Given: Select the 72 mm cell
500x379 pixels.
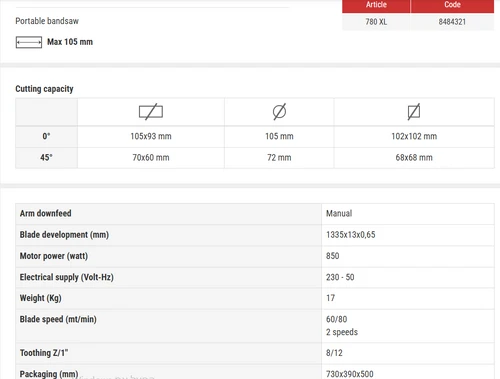Looking at the screenshot, I should point(279,157).
